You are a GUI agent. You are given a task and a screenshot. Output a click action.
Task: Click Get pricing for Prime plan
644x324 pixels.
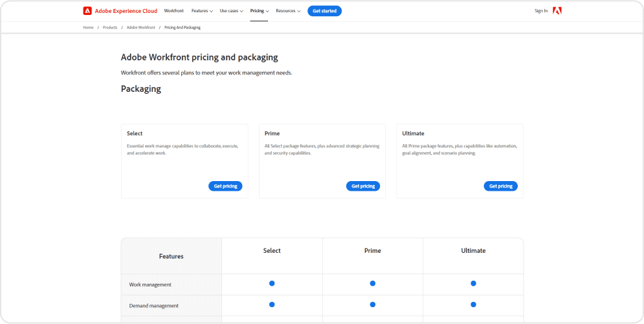pos(363,186)
